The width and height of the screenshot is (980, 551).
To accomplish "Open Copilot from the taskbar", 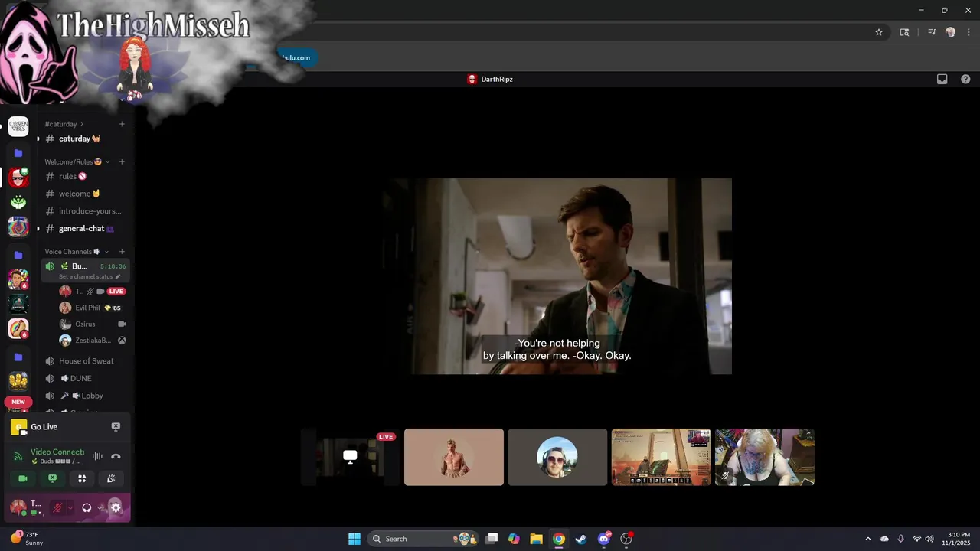I will (x=514, y=539).
